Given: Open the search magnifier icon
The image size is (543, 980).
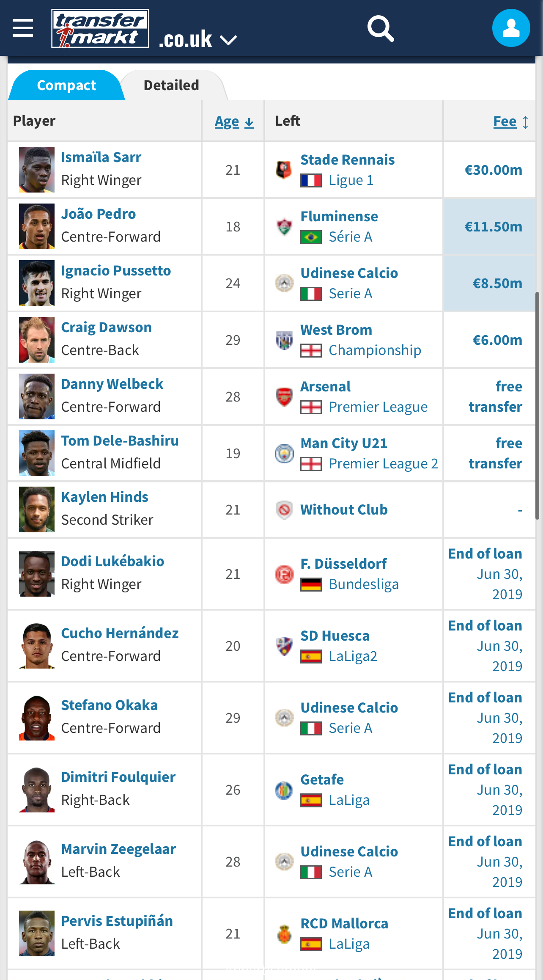Looking at the screenshot, I should 381,28.
